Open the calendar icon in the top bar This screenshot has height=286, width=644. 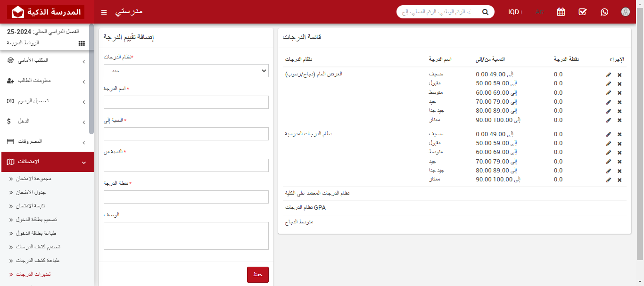point(561,12)
